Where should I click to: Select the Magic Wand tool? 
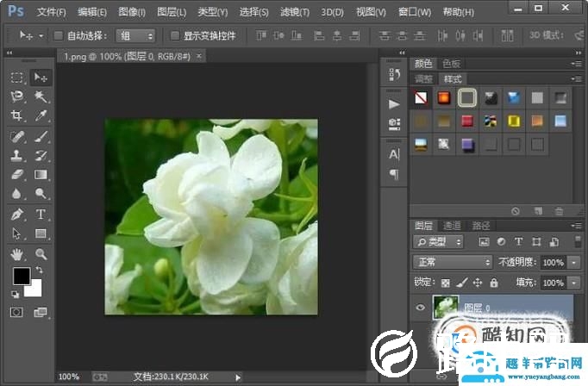click(41, 96)
